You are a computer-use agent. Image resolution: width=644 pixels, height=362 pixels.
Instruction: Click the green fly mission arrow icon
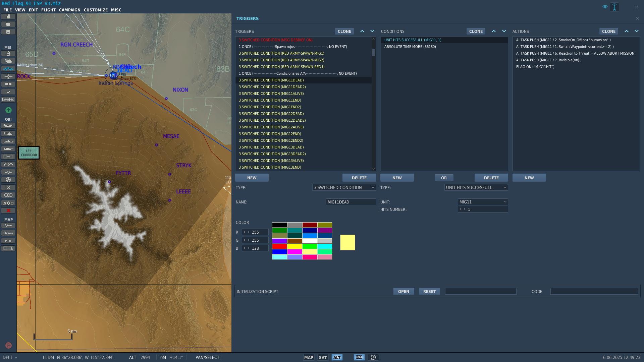click(x=8, y=110)
